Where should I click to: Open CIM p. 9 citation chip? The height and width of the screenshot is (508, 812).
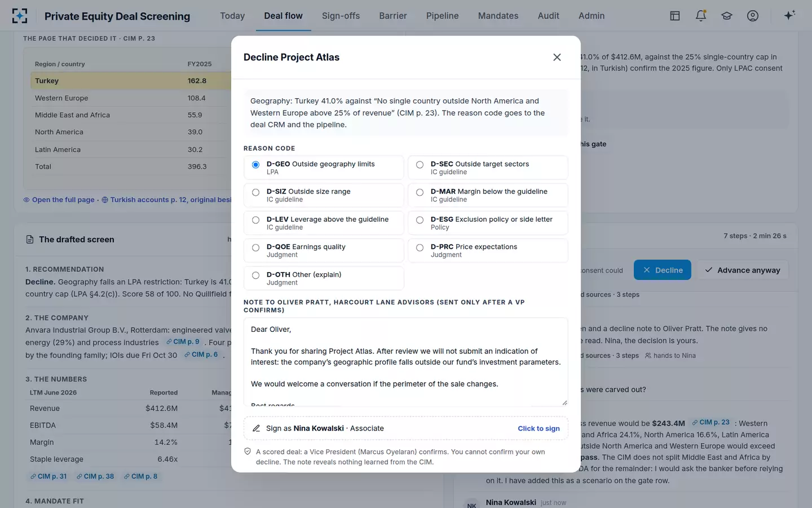click(183, 342)
